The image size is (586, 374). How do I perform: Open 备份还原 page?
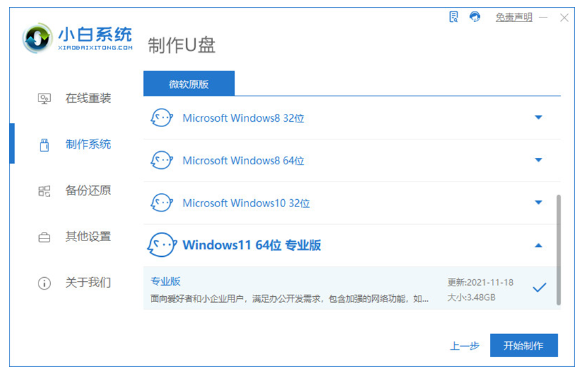pos(88,191)
